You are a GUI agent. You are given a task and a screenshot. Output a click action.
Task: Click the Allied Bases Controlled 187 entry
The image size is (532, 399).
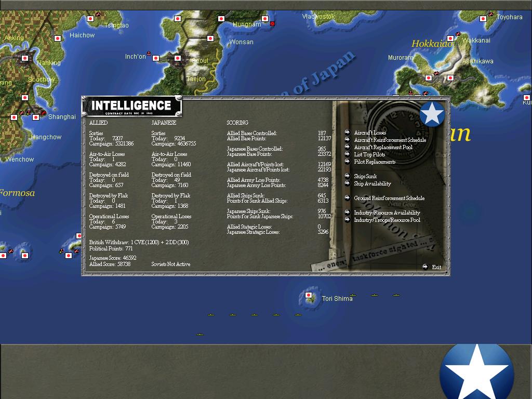click(x=276, y=133)
